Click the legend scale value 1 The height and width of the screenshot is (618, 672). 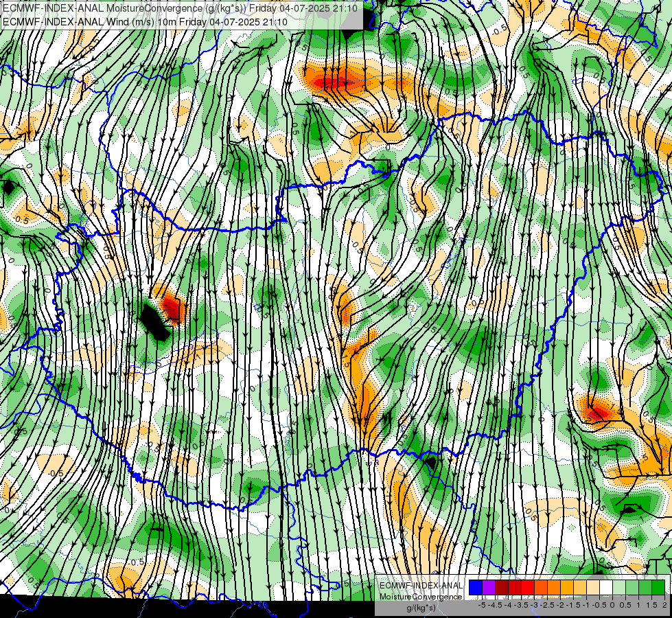(639, 605)
